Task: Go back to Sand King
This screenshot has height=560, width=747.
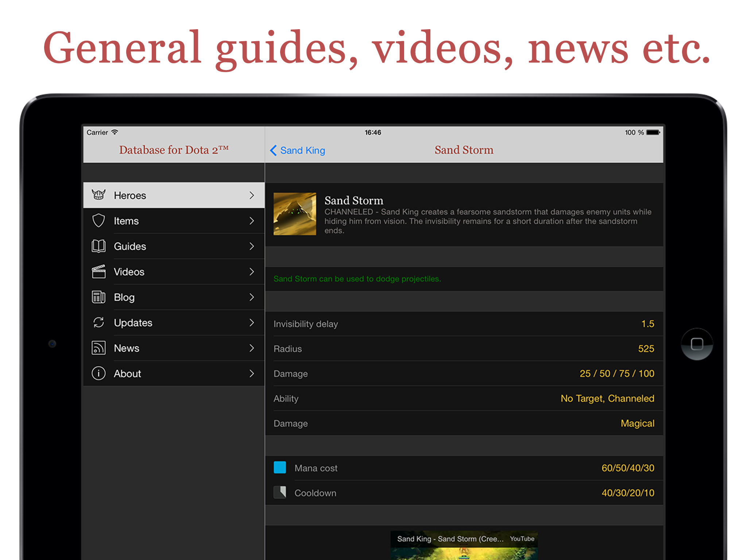Action: tap(297, 150)
